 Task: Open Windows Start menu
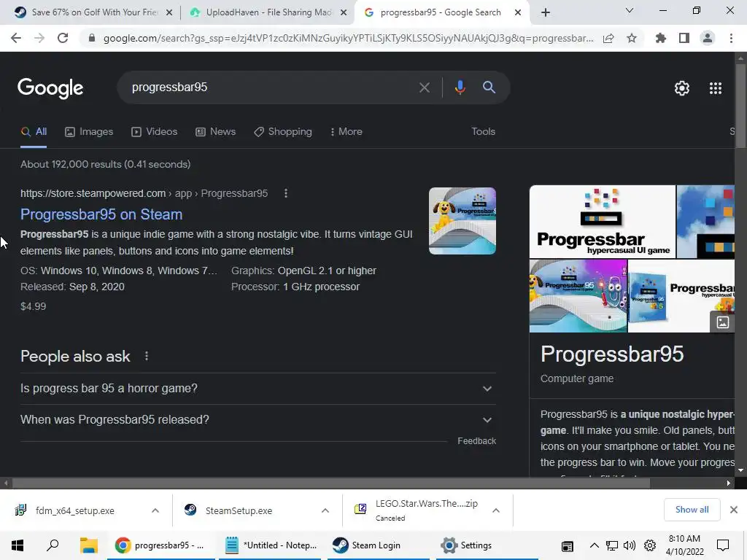point(18,545)
